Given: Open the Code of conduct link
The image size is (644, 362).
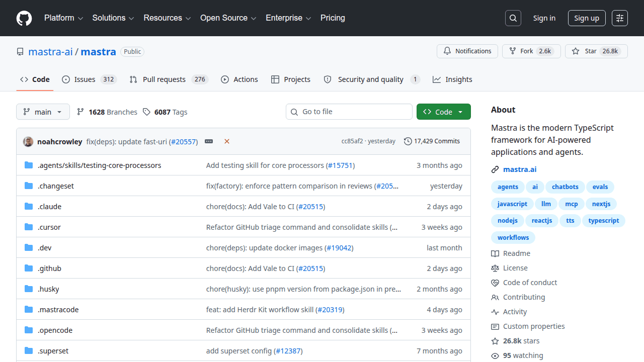Looking at the screenshot, I should (x=524, y=283).
